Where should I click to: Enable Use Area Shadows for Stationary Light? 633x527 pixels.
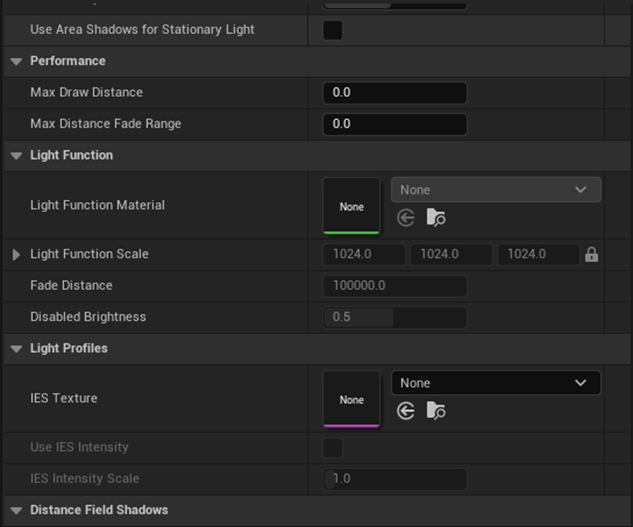pos(332,30)
